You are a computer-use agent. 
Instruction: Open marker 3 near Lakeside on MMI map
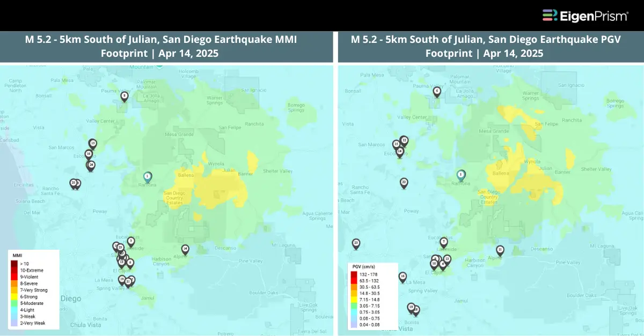[131, 241]
